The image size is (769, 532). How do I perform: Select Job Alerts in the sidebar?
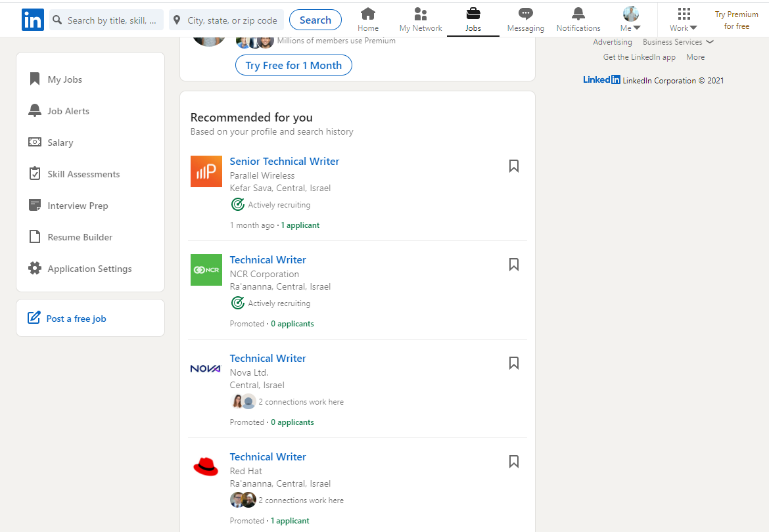point(68,110)
